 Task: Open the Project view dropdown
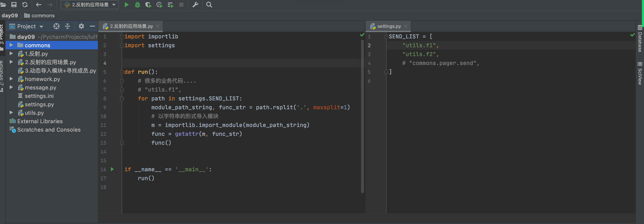click(42, 27)
